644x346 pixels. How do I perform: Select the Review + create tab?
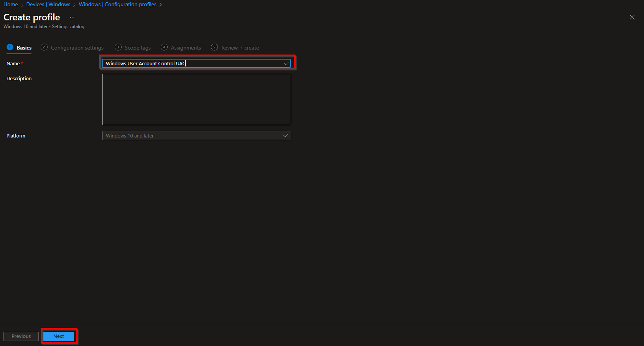(240, 47)
